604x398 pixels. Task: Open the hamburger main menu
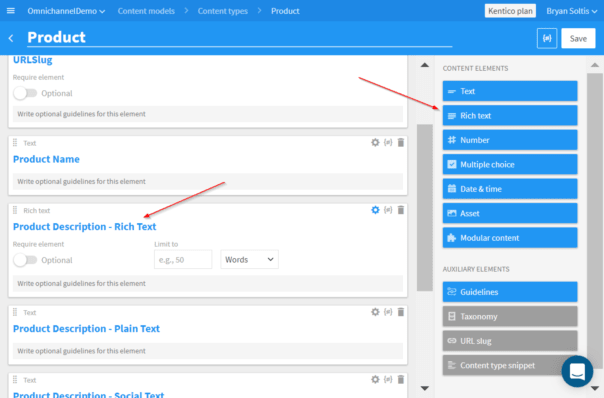pos(11,11)
